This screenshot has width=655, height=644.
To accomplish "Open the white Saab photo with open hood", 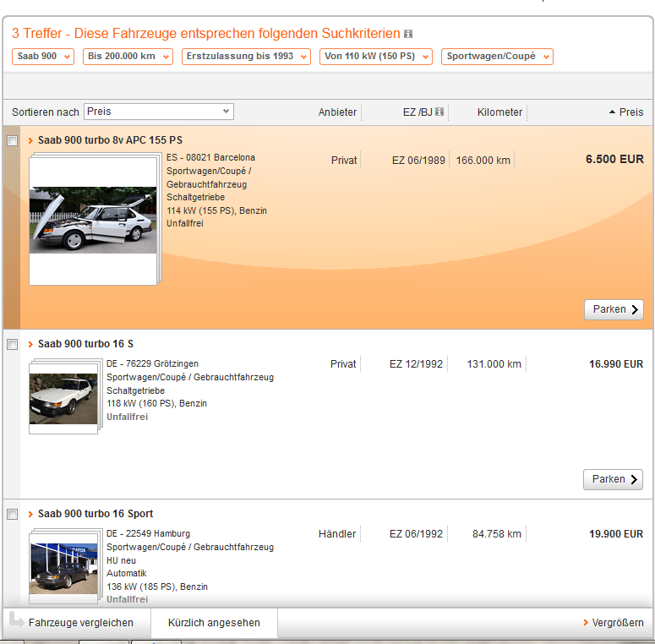I will coord(93,220).
